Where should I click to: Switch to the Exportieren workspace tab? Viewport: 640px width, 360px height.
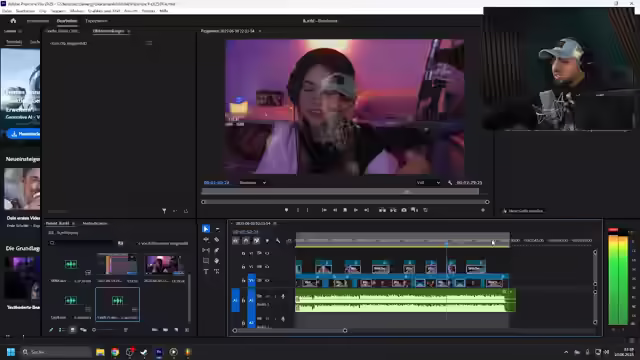pos(96,21)
